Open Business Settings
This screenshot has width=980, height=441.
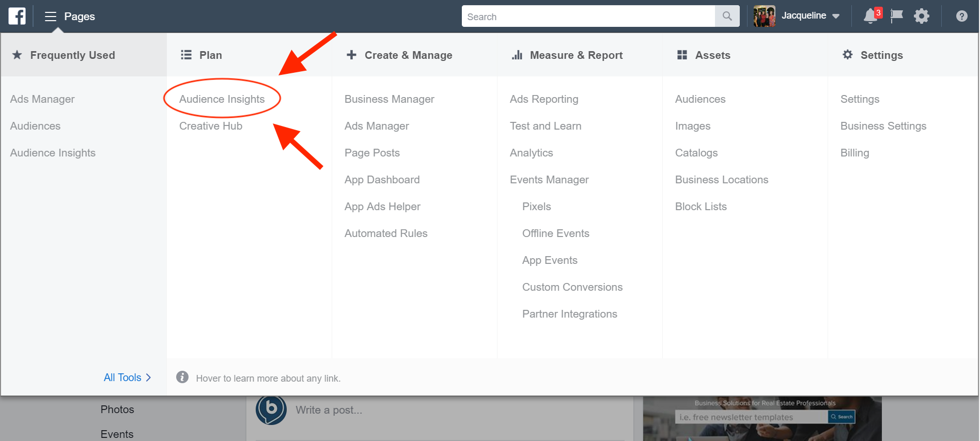[883, 126]
